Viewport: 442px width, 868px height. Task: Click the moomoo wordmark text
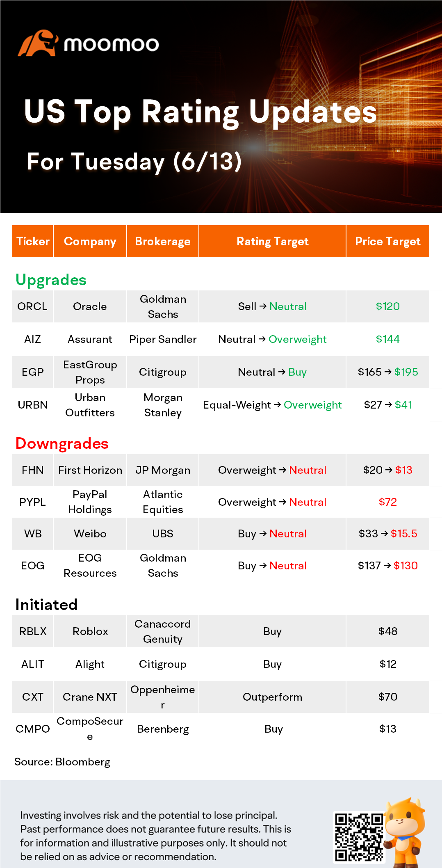pos(111,44)
